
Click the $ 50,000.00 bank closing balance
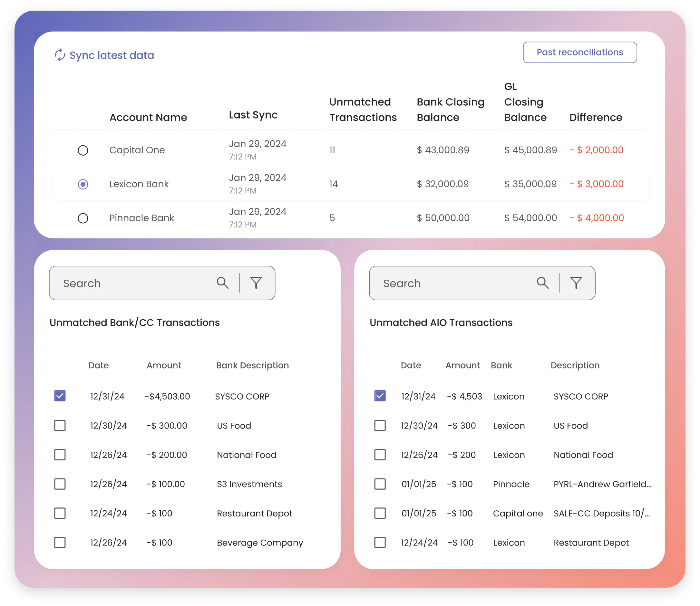click(443, 218)
